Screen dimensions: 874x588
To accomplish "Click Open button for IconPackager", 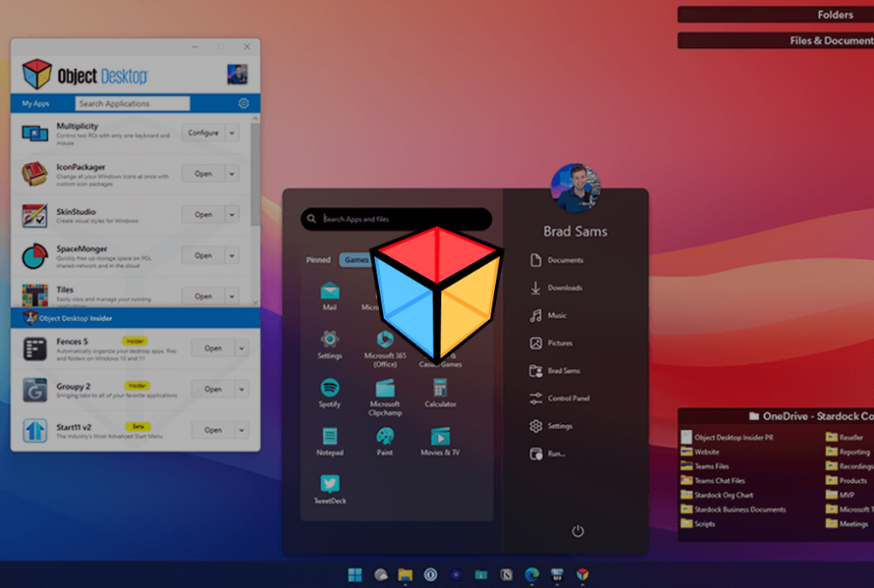I will [203, 173].
